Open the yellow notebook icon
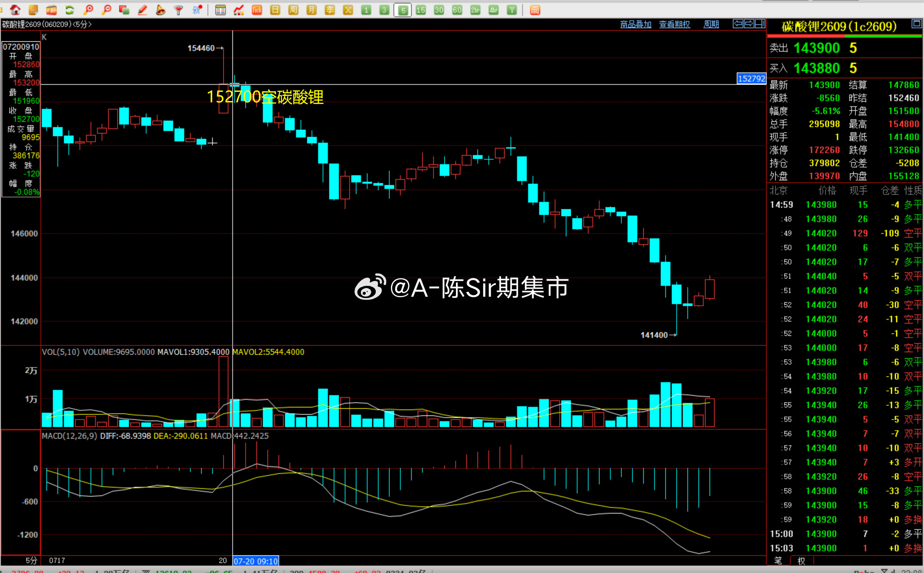Screen dimensions: 924x573 (x=33, y=10)
